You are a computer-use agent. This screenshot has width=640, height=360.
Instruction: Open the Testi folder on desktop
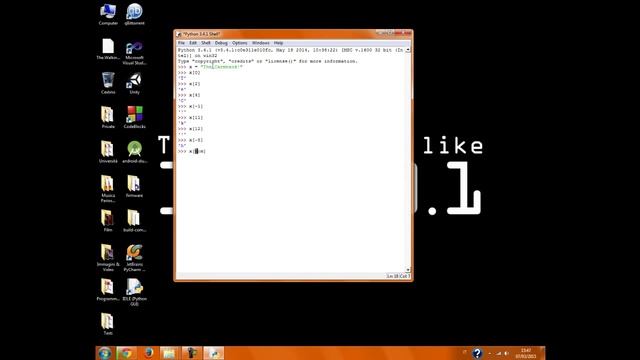(108, 324)
